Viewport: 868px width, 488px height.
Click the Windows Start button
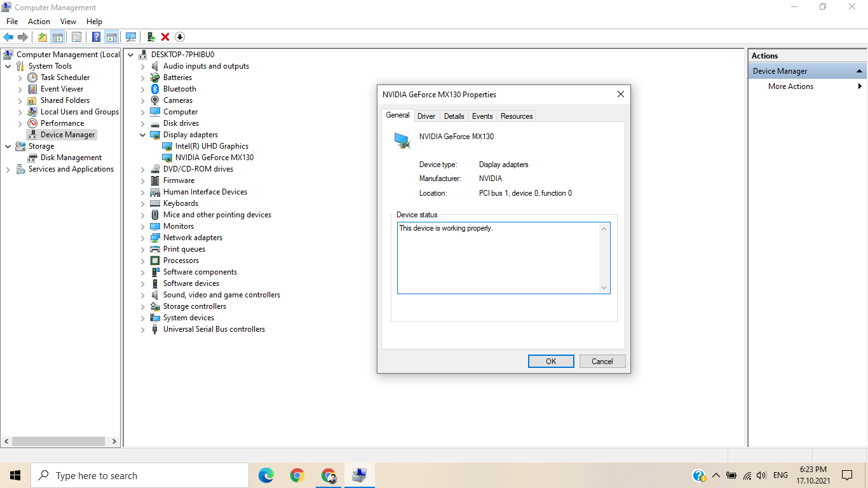click(x=15, y=475)
